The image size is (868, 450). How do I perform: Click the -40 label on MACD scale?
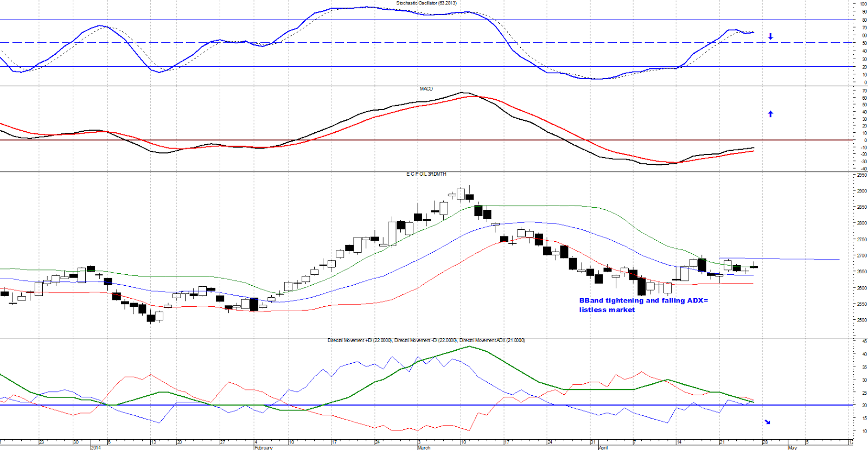pyautogui.click(x=864, y=169)
